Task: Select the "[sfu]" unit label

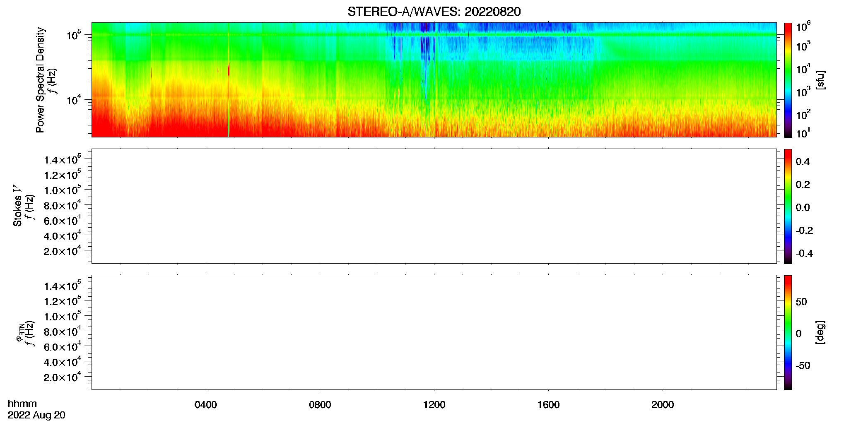Action: [820, 80]
